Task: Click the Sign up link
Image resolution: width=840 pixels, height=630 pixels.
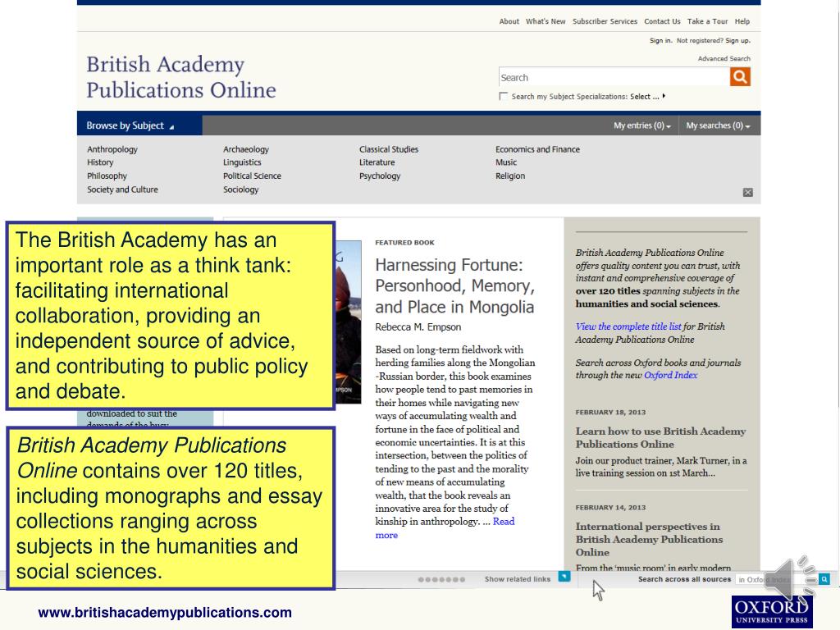Action: tap(737, 41)
